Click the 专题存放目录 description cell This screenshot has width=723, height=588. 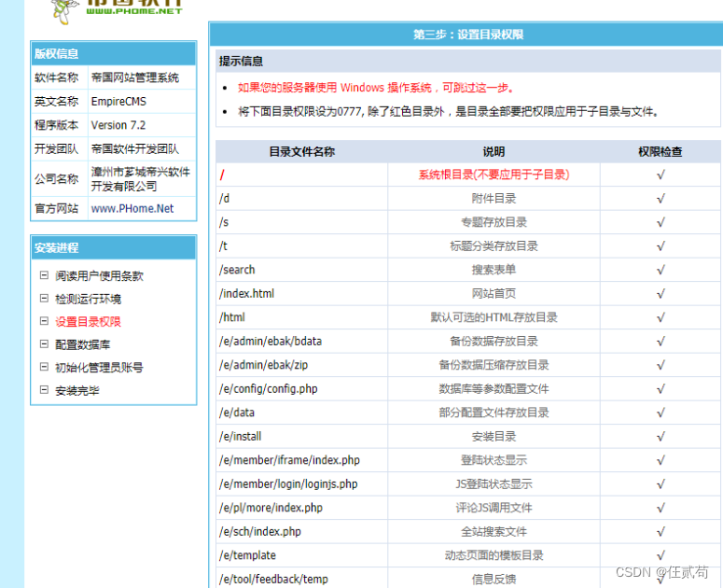tap(494, 222)
